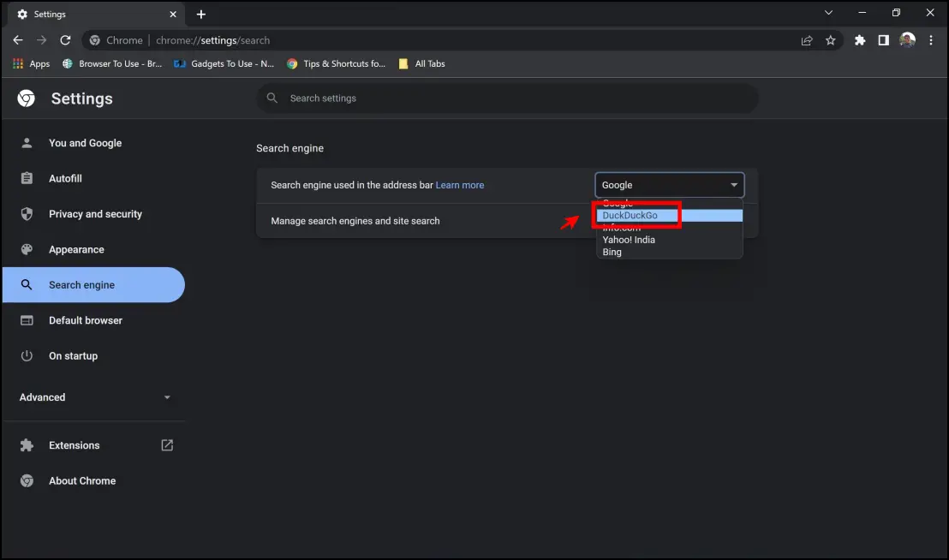949x560 pixels.
Task: Go back using the browser back arrow
Action: [17, 40]
